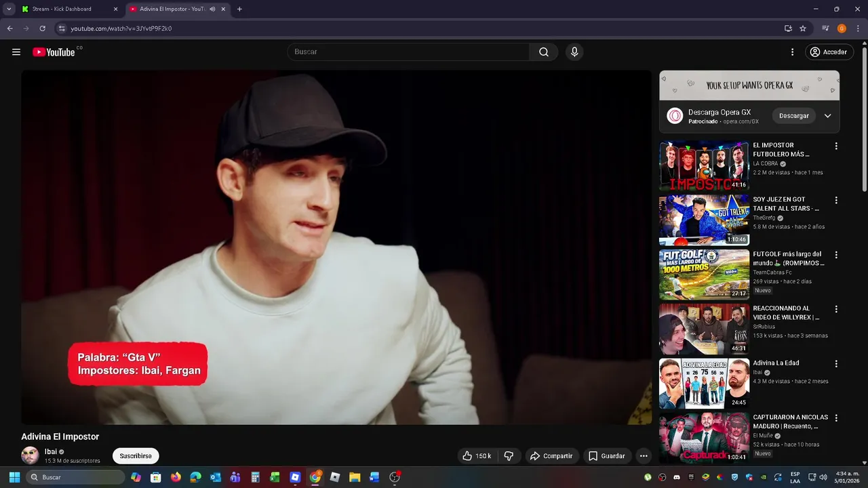Mute the YouTube tab audio icon
This screenshot has height=488, width=868.
tap(212, 9)
